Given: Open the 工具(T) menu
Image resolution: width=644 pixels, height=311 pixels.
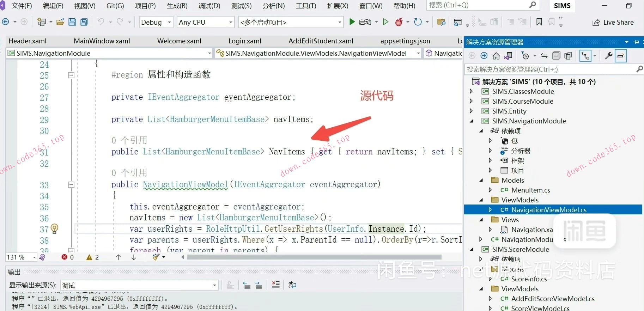Looking at the screenshot, I should pos(306,6).
